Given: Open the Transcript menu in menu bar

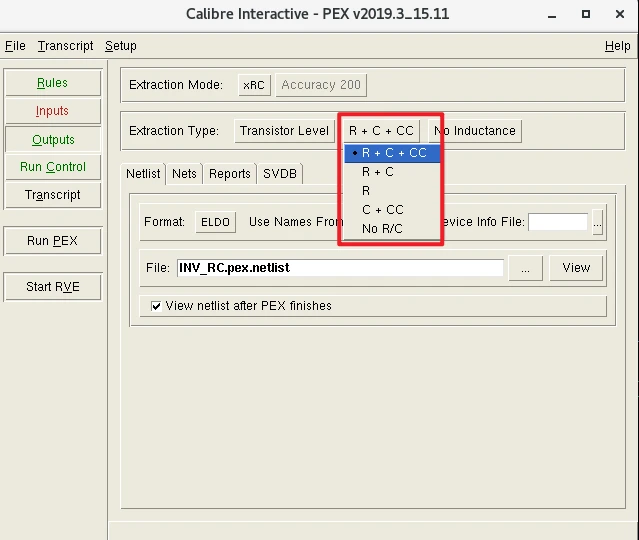Looking at the screenshot, I should click(x=65, y=46).
